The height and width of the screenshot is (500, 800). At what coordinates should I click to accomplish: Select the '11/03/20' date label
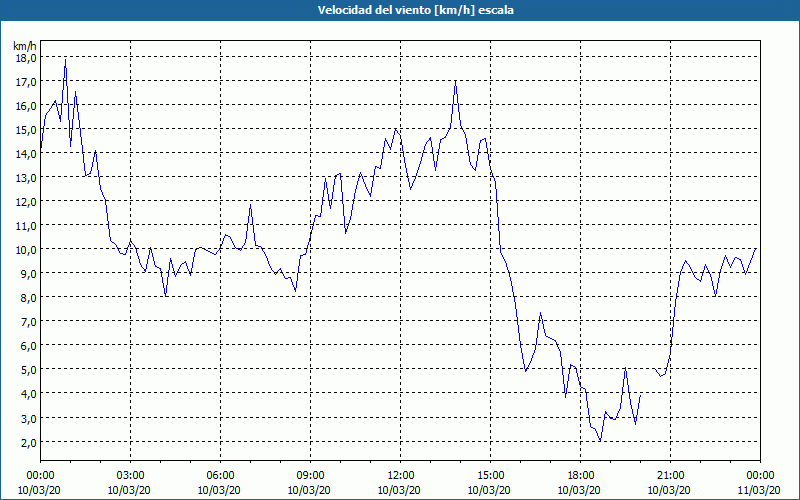[759, 490]
